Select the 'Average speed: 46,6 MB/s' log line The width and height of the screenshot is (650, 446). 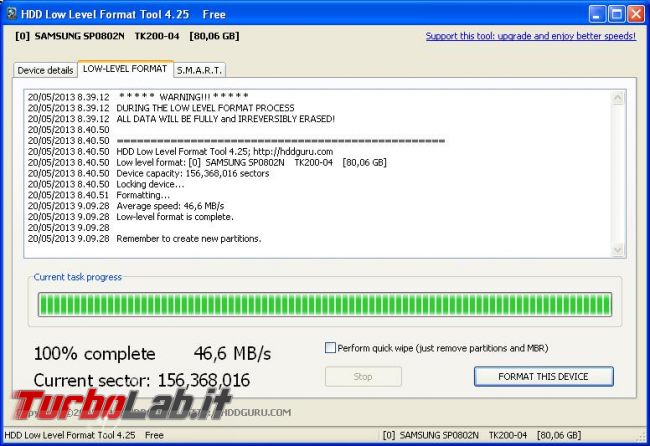point(126,206)
